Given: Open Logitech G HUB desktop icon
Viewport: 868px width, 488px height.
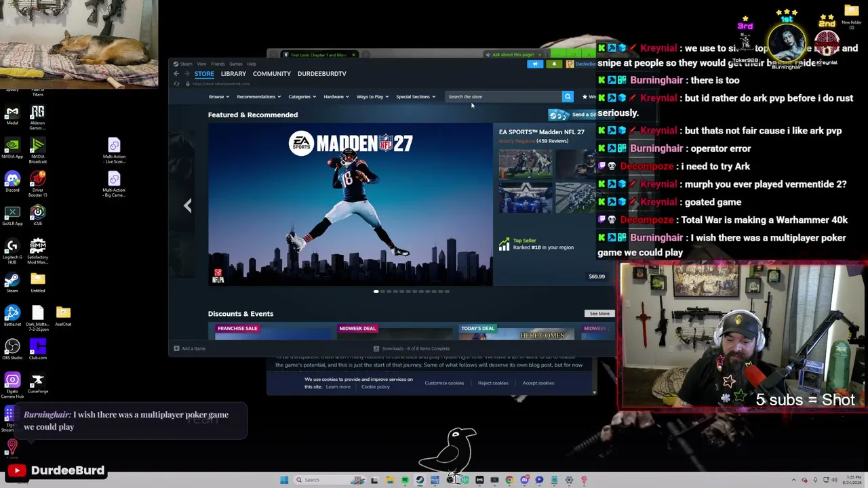Looking at the screenshot, I should coord(12,250).
